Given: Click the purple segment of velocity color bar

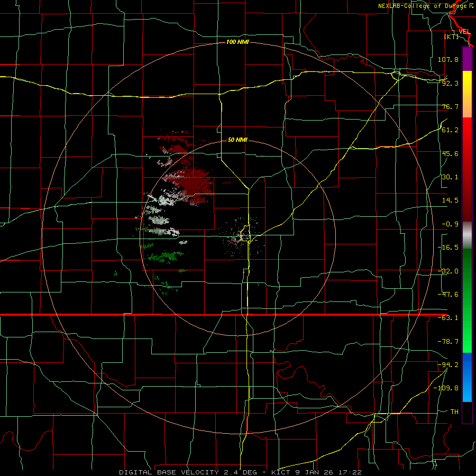Looking at the screenshot, I should (467, 59).
